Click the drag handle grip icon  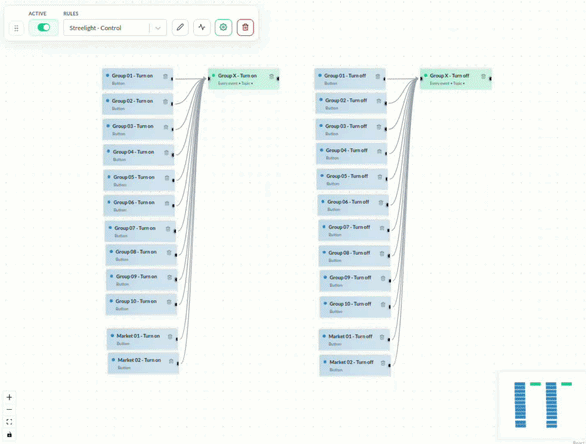[x=16, y=28]
